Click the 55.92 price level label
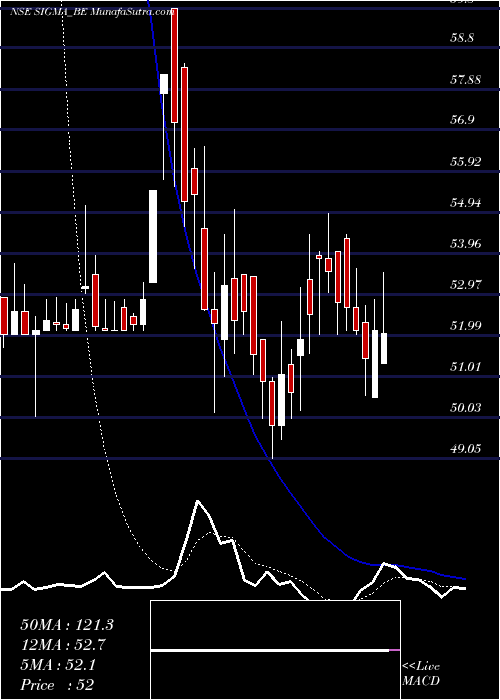The width and height of the screenshot is (500, 700). (466, 162)
